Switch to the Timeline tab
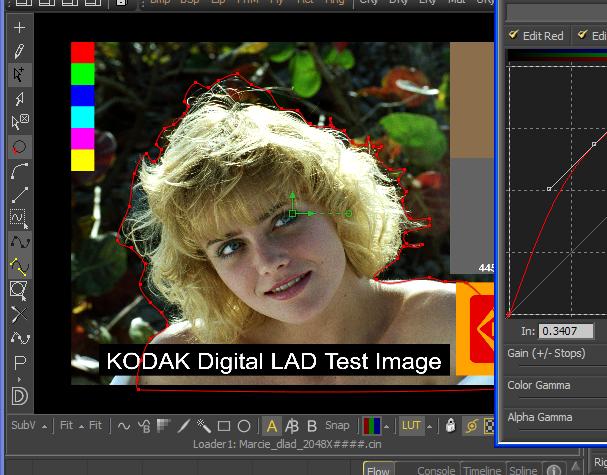607x475 pixels. pos(482,470)
